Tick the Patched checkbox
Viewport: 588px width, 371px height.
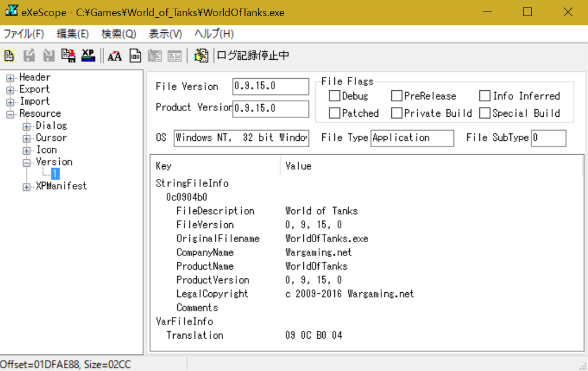click(x=334, y=113)
